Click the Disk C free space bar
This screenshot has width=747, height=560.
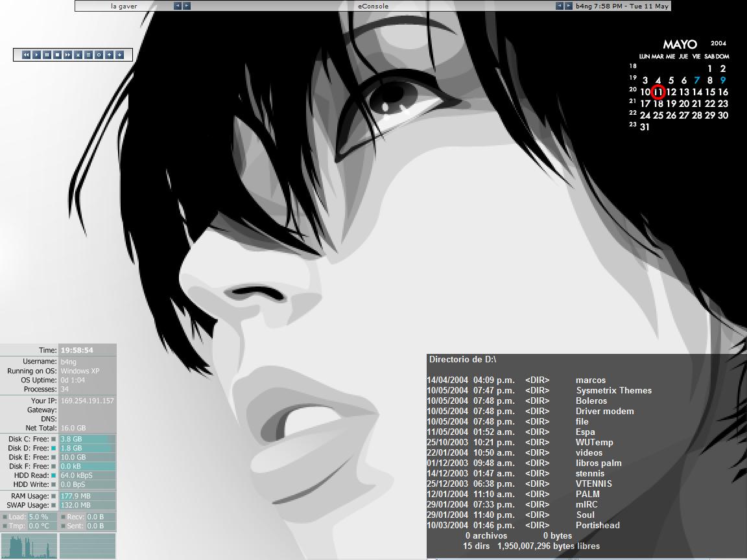click(87, 439)
